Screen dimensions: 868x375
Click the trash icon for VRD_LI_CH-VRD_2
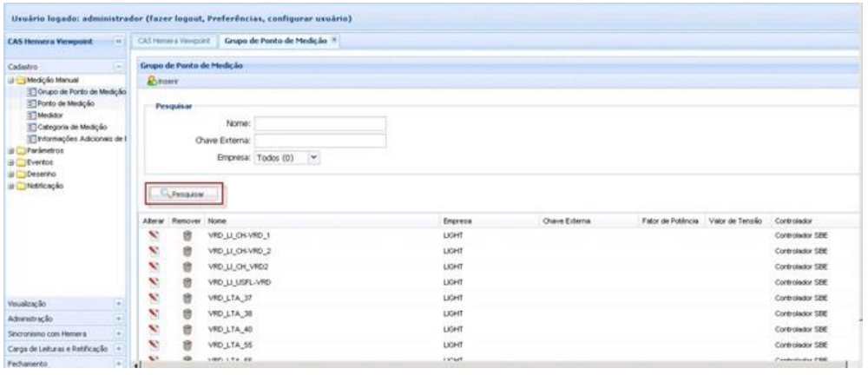click(x=186, y=251)
